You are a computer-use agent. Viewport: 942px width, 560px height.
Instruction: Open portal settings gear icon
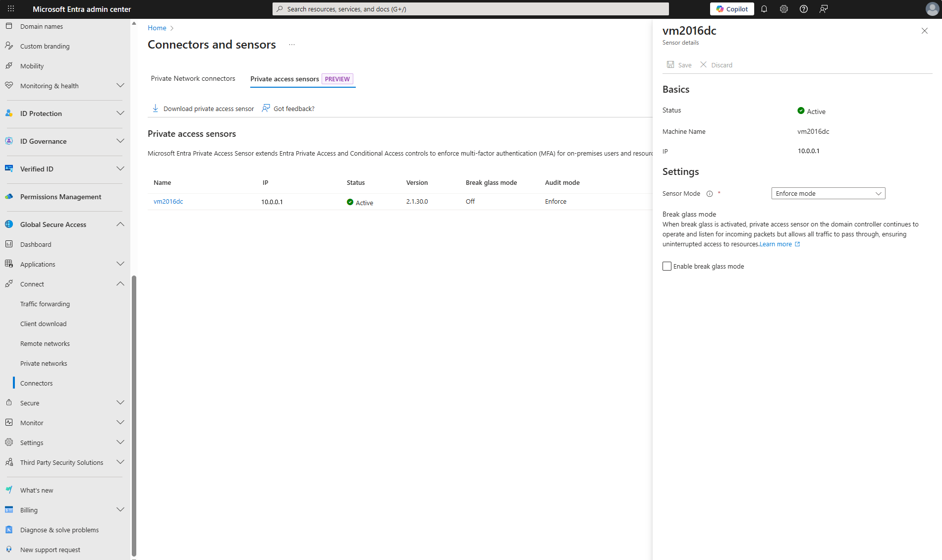(784, 9)
